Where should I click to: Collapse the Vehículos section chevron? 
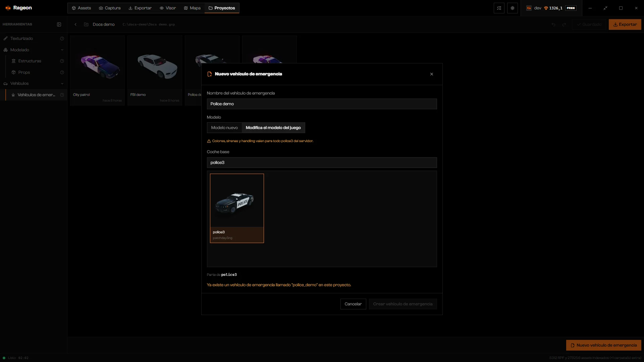[62, 83]
